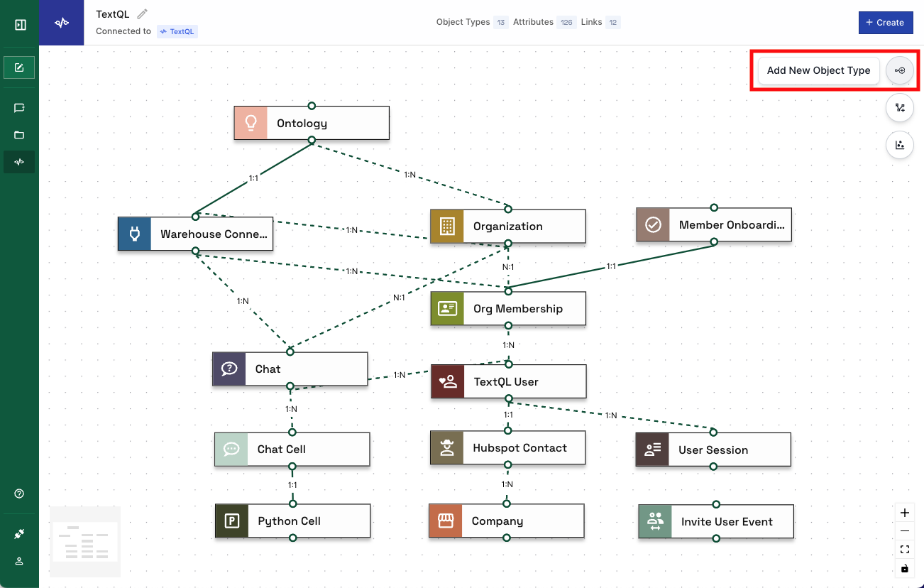
Task: Click the Ontology lightbulb node icon
Action: [251, 123]
